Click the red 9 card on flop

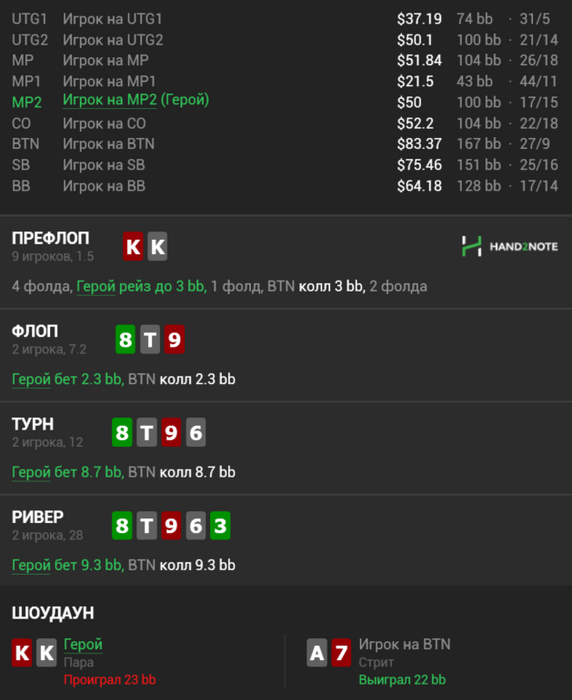[175, 339]
